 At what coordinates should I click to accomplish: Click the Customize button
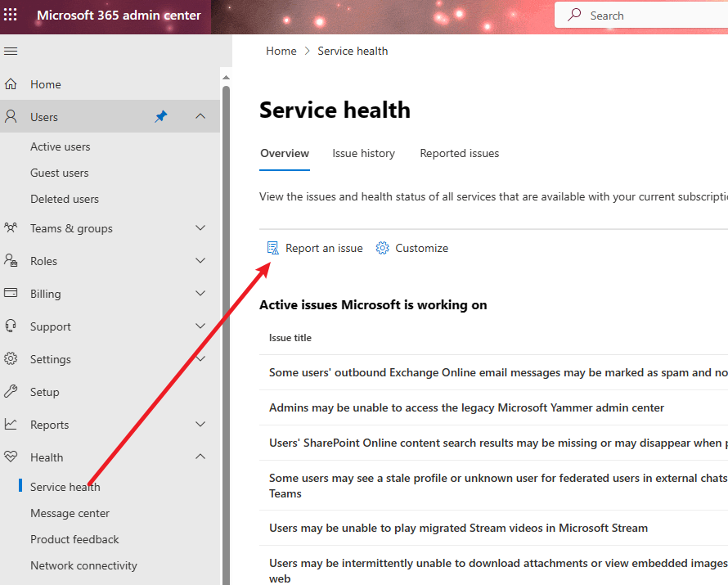click(x=412, y=248)
